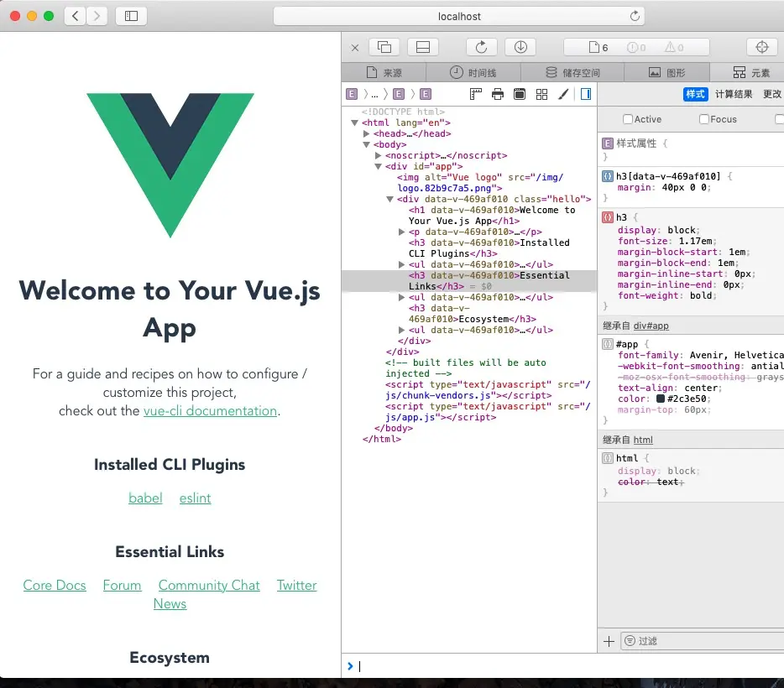Select the 计算结果 computed tab

coord(734,94)
